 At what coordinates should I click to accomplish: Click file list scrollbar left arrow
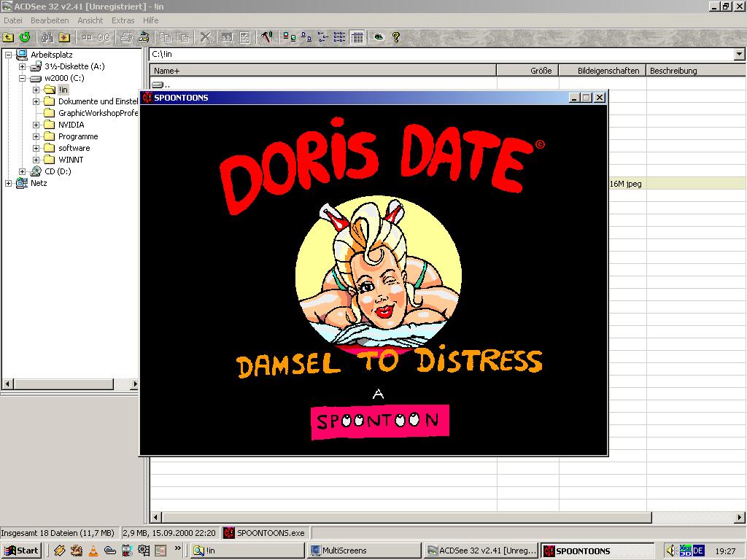coord(156,517)
